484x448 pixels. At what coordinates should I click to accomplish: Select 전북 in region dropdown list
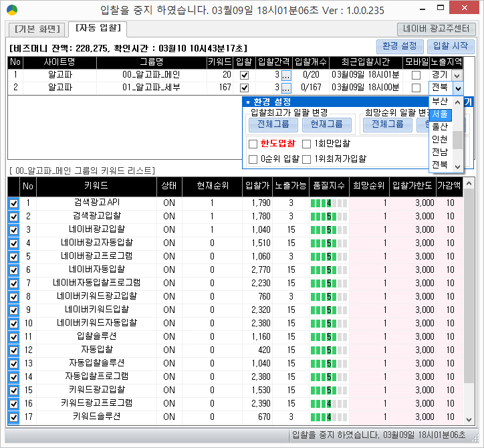pos(440,164)
